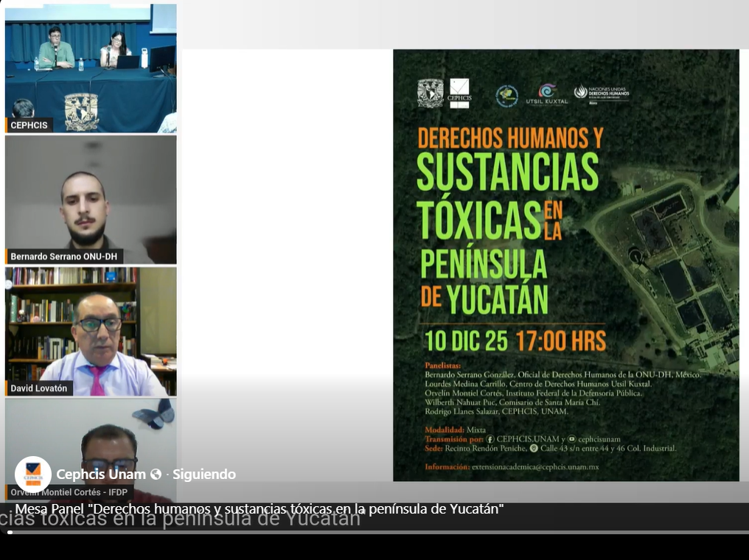Click the Mesa Panel video title
Screen dimensions: 749x560
259,509
